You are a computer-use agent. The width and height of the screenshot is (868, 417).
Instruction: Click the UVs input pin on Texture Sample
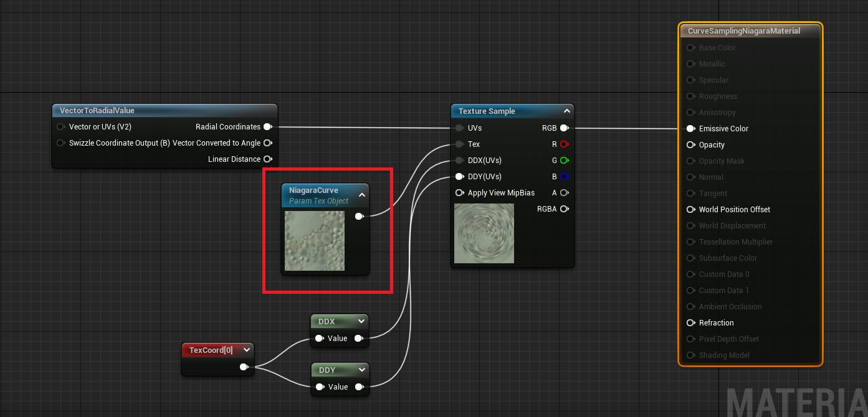(459, 128)
